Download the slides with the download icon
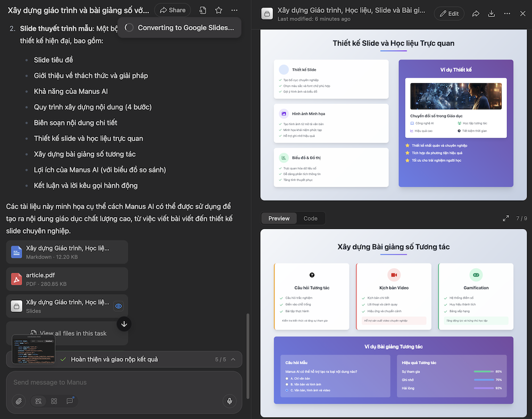The height and width of the screenshot is (419, 532). [x=492, y=14]
